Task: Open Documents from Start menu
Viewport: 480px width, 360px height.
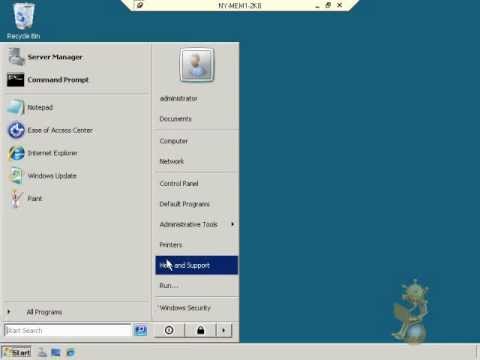Action: (197, 119)
